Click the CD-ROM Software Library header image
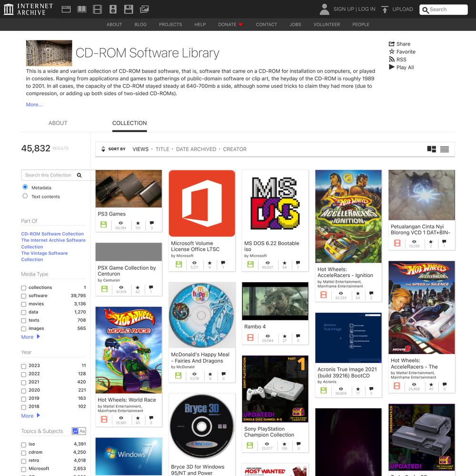The image size is (476, 476). [49, 53]
